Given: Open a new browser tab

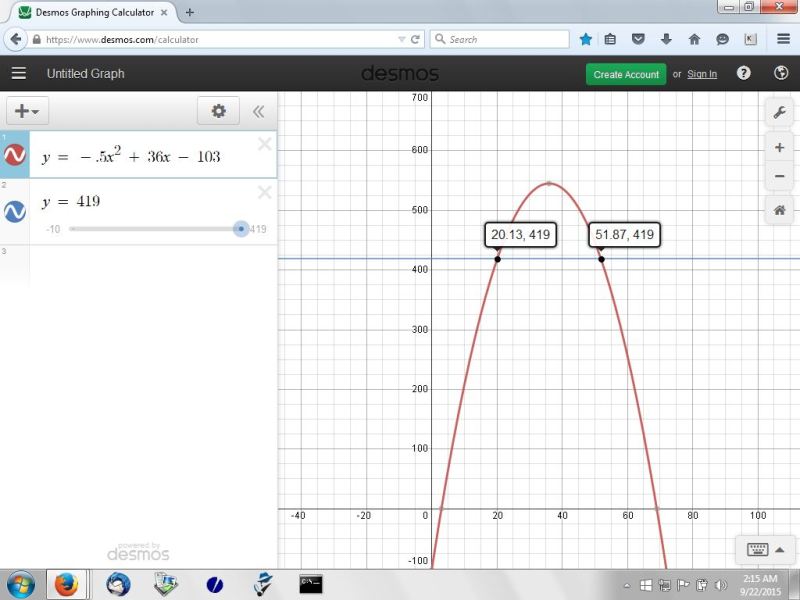Looking at the screenshot, I should pyautogui.click(x=190, y=12).
